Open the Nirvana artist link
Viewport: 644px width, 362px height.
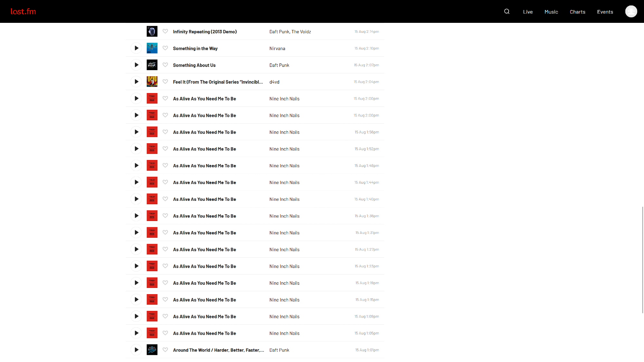[x=277, y=49]
